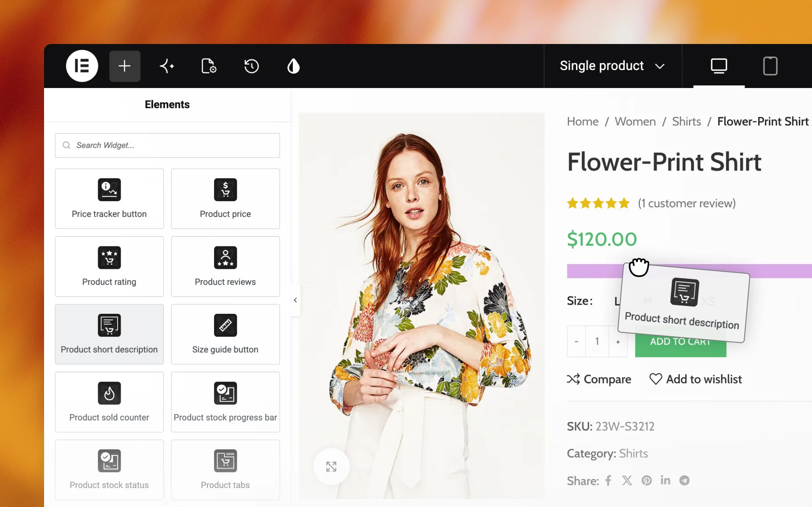Select the Product tabs widget
The image size is (812, 507).
(225, 470)
